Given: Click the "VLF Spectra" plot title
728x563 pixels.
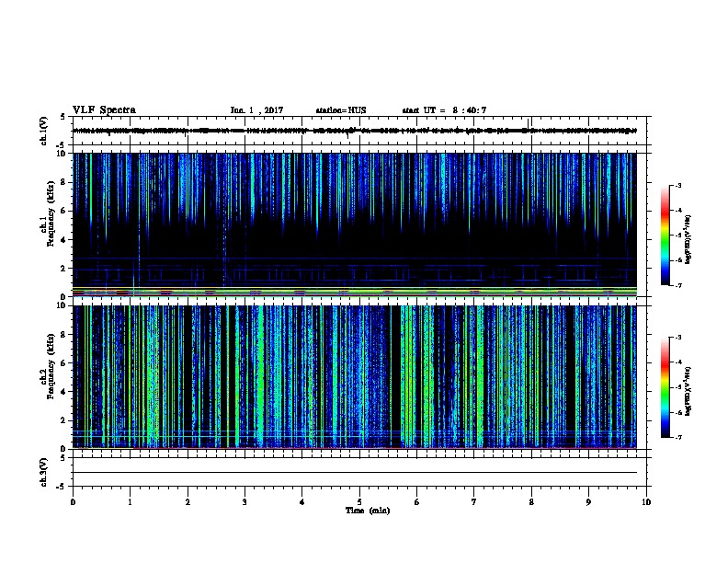Looking at the screenshot, I should tap(104, 110).
